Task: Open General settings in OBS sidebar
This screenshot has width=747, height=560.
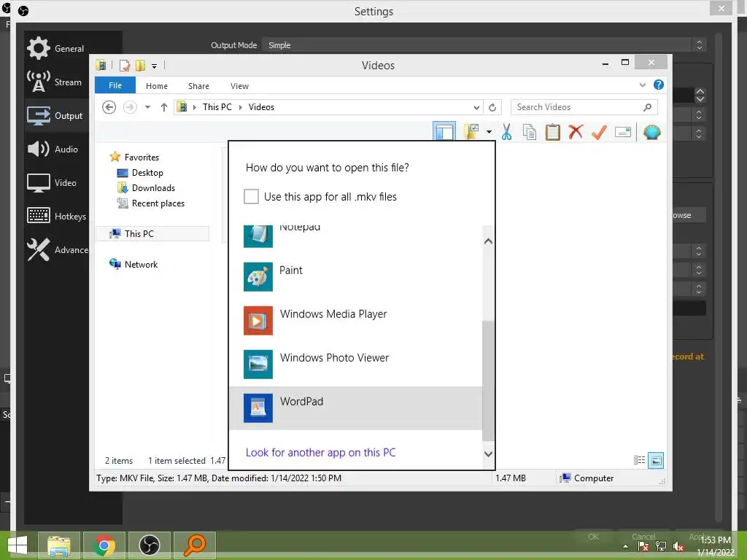Action: point(56,48)
